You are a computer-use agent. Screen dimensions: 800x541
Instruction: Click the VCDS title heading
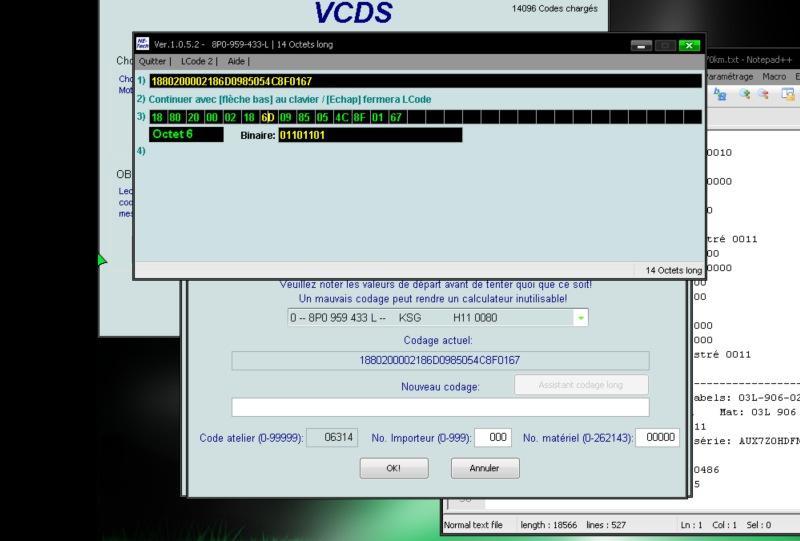point(354,13)
